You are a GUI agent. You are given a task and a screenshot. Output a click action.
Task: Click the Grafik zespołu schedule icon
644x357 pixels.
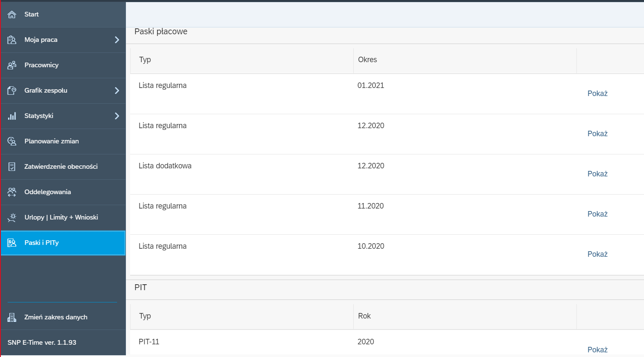point(12,91)
